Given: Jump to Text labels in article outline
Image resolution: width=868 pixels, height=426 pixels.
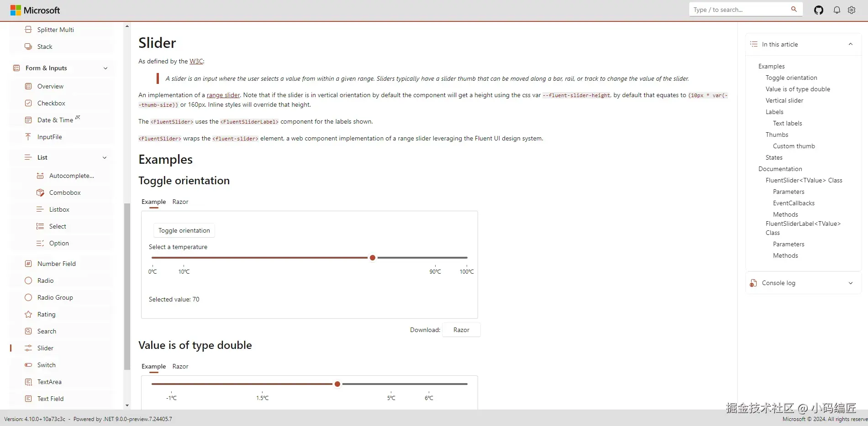Looking at the screenshot, I should tap(788, 123).
